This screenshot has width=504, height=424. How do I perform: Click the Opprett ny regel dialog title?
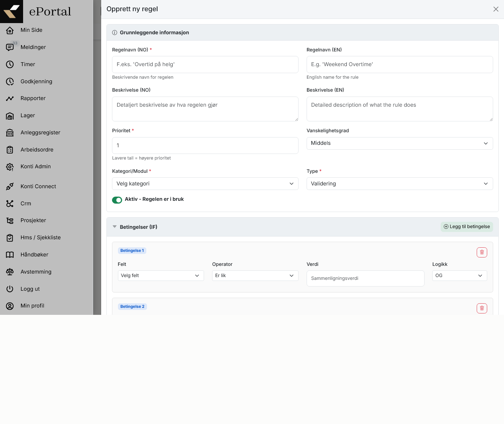132,9
